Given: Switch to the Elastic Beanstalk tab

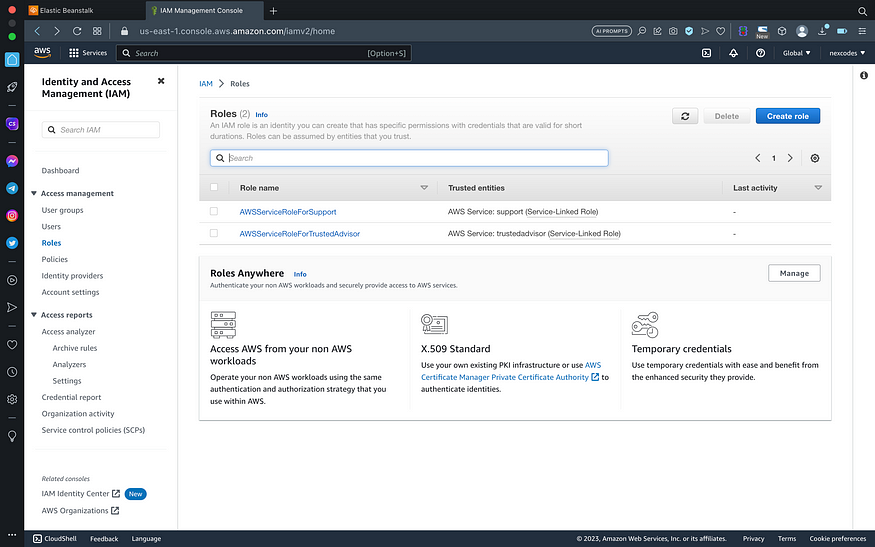Looking at the screenshot, I should tap(84, 11).
